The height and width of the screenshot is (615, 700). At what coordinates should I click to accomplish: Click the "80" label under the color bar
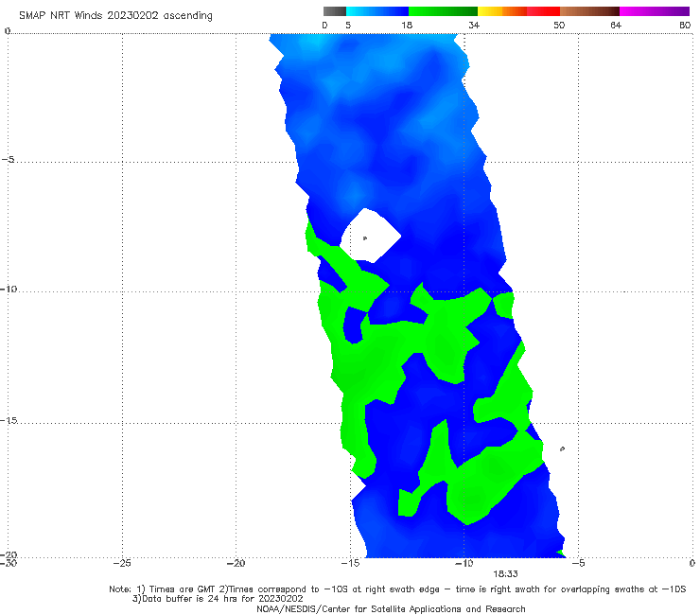pos(685,26)
